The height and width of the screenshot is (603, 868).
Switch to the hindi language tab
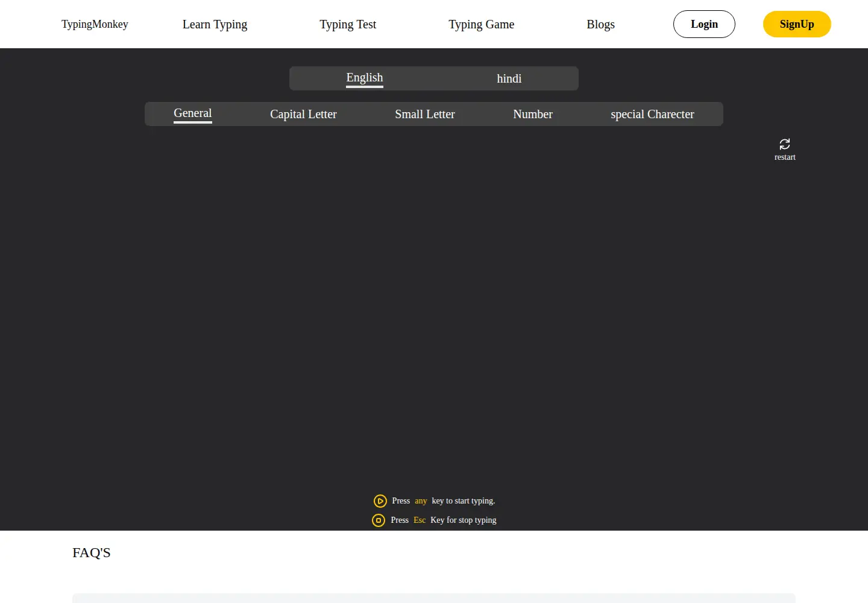pos(509,78)
